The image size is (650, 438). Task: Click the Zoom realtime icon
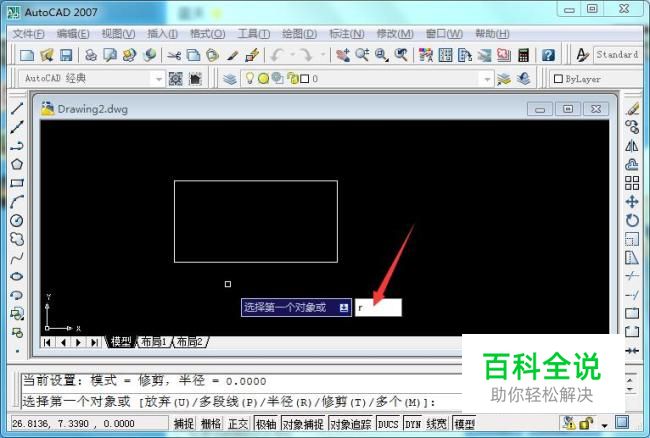point(362,55)
